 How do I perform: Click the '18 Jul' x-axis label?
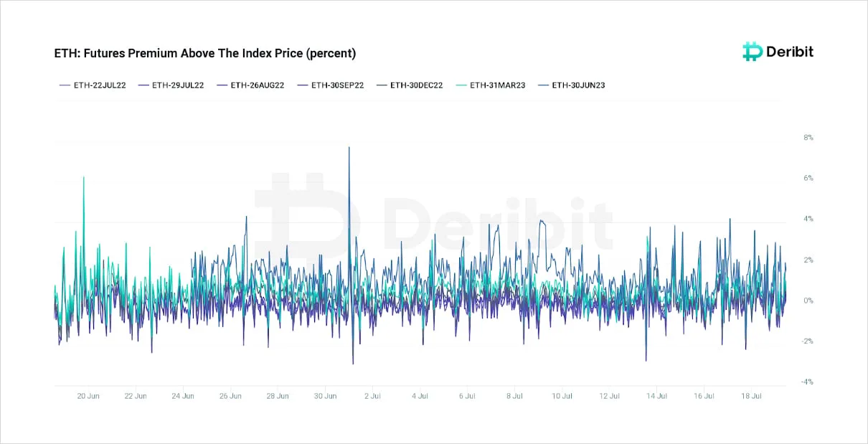[x=751, y=395]
